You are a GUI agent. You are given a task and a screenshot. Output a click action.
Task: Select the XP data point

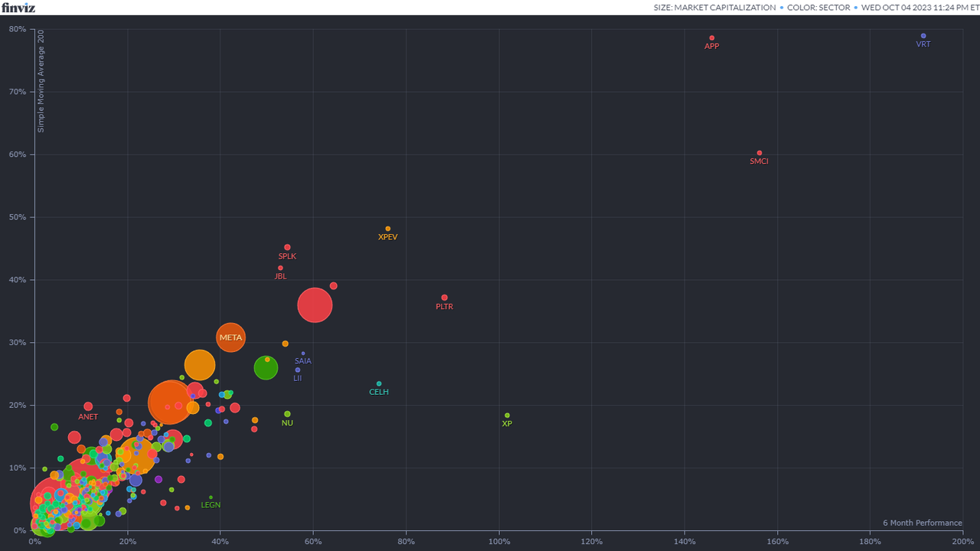click(507, 414)
